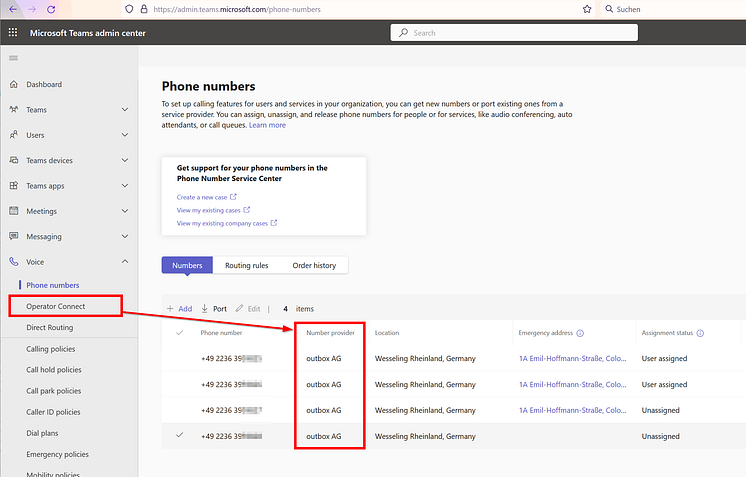Click external link icon beside company cases
The height and width of the screenshot is (477, 746).
point(274,223)
